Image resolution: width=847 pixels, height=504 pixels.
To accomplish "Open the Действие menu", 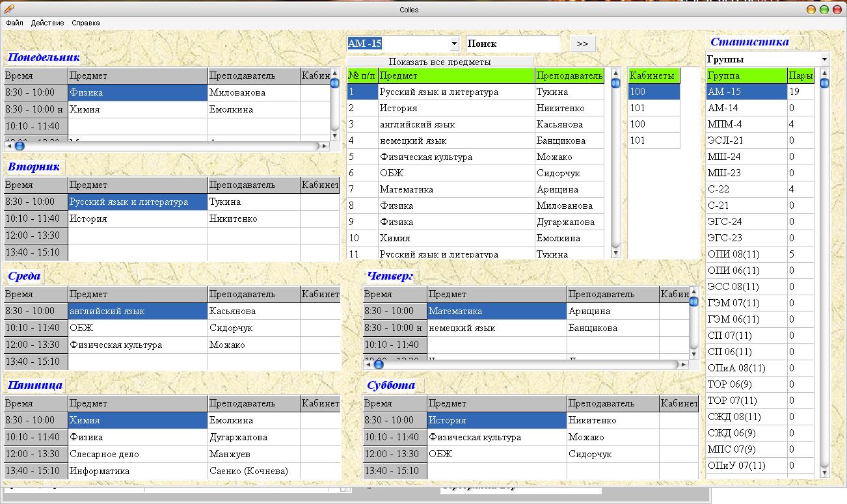I will (47, 23).
